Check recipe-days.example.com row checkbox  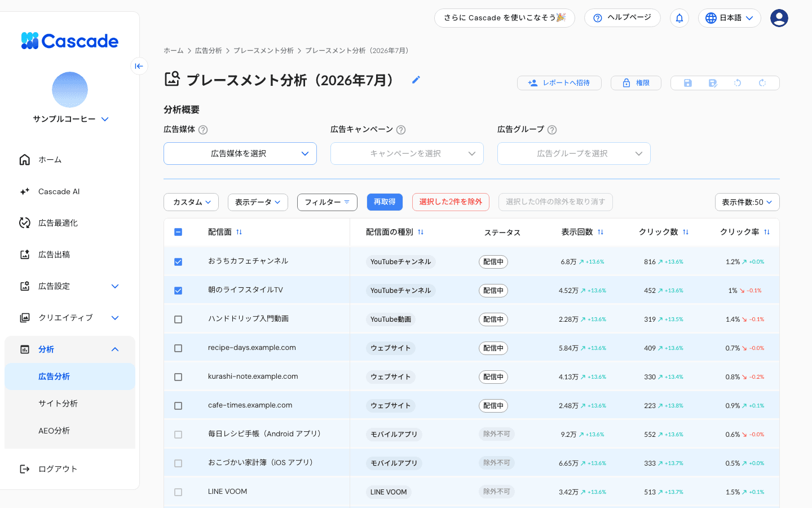pos(178,348)
